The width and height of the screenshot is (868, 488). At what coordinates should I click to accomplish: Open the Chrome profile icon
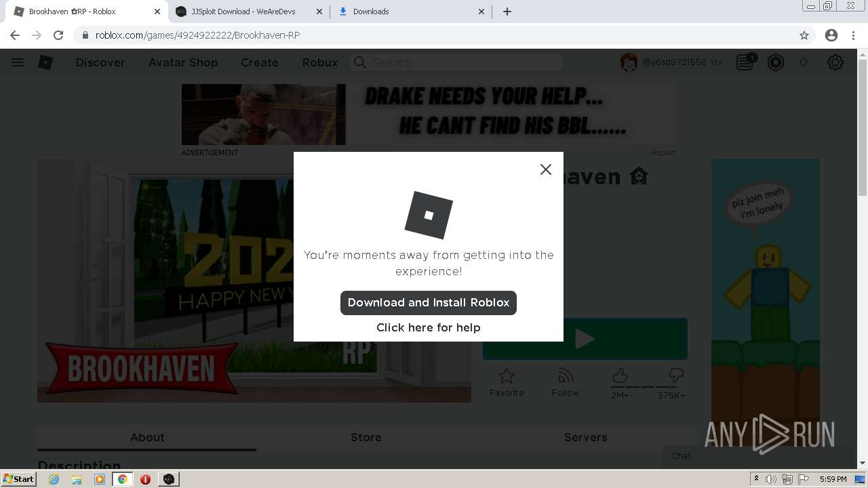tap(831, 35)
